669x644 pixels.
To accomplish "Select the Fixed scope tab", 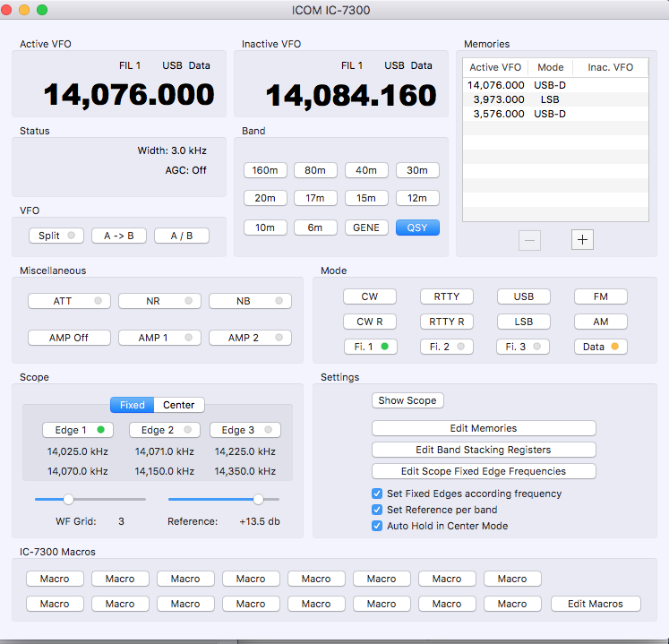I will pyautogui.click(x=133, y=405).
